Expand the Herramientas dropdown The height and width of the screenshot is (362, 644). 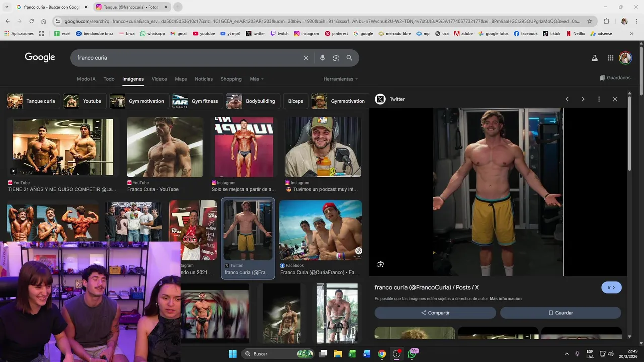[x=341, y=79]
